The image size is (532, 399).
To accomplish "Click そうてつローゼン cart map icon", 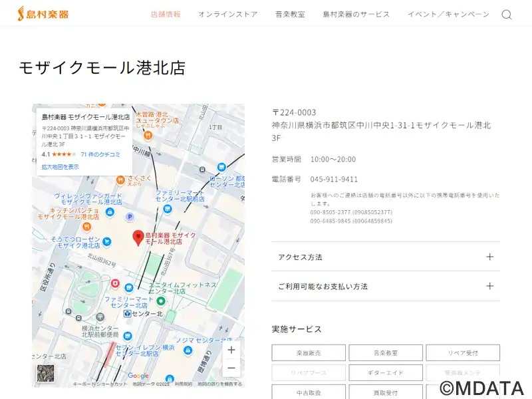I will tap(107, 241).
